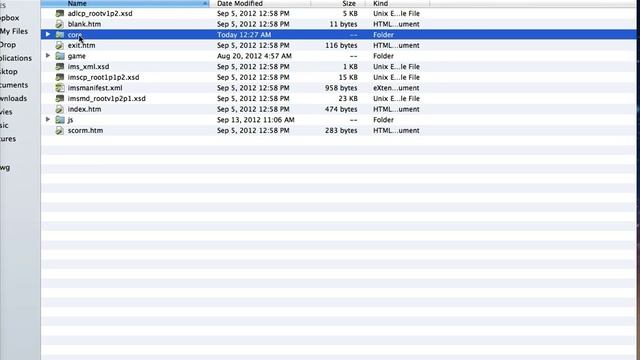Viewport: 640px width, 360px height.
Task: Click the exit.htm file icon
Action: (60, 45)
